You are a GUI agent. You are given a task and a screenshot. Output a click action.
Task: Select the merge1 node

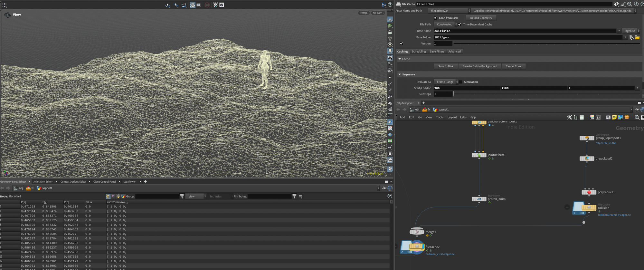(417, 232)
